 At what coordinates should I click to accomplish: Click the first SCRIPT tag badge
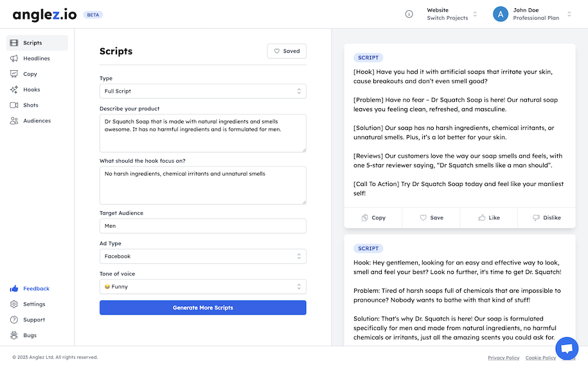368,58
